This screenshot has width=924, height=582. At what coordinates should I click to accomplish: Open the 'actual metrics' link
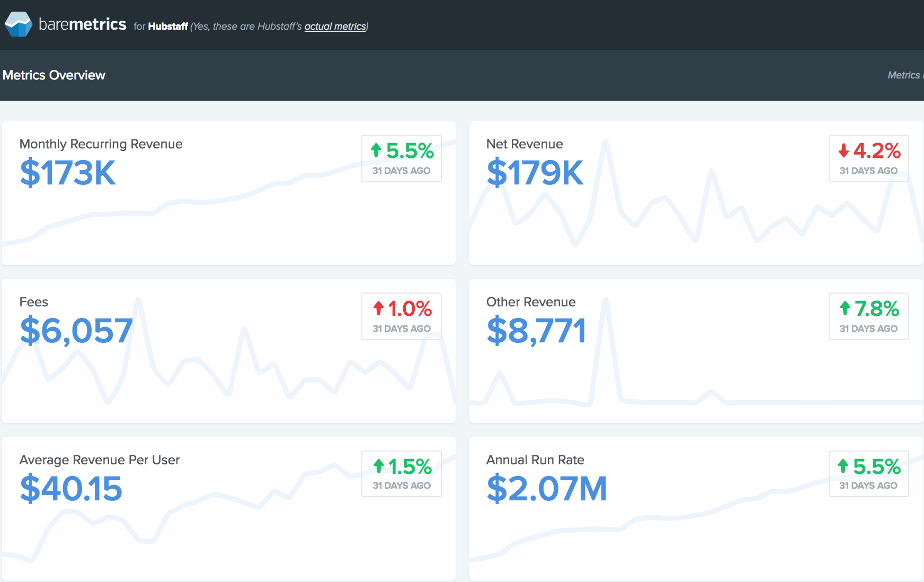pyautogui.click(x=335, y=27)
